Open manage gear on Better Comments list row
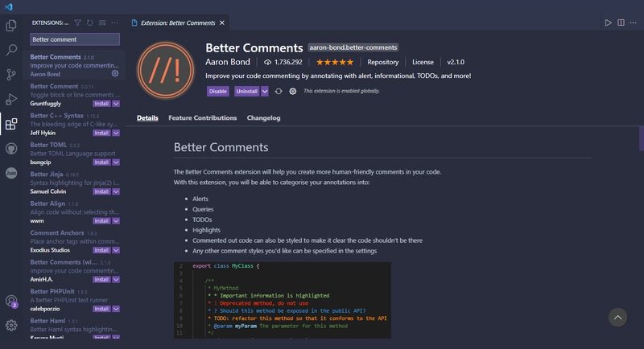 115,74
